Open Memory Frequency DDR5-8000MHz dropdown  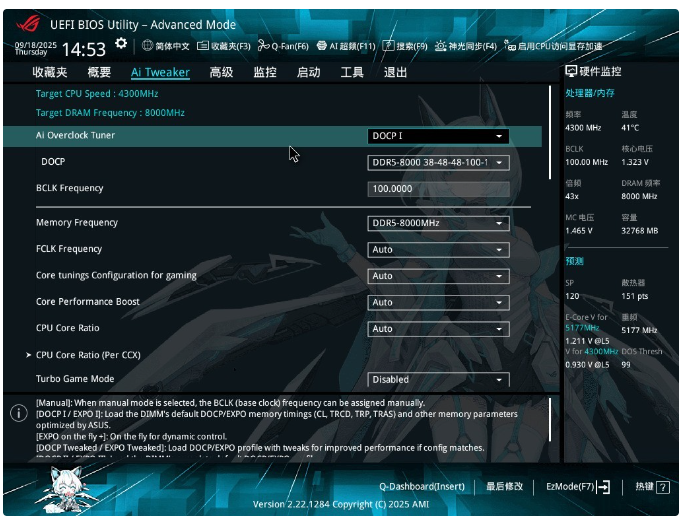[x=438, y=223]
